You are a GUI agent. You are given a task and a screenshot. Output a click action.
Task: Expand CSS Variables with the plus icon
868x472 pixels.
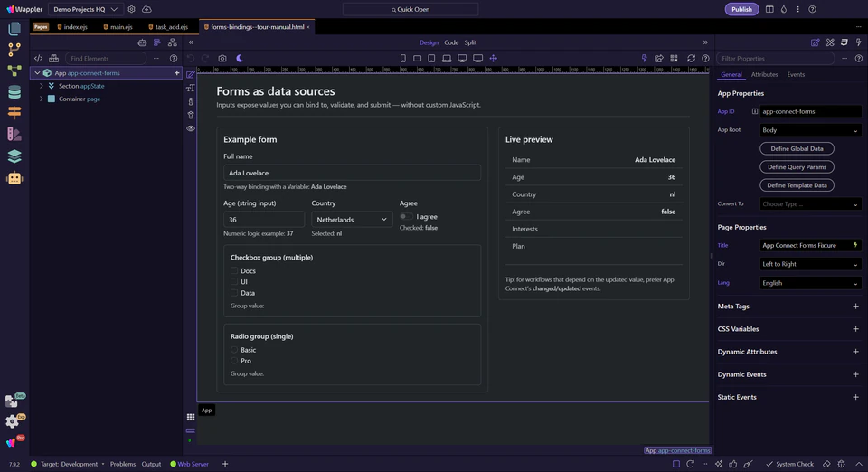855,329
